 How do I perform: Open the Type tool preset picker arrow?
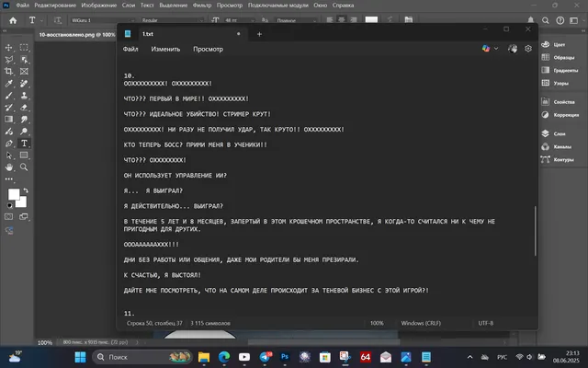tap(41, 20)
